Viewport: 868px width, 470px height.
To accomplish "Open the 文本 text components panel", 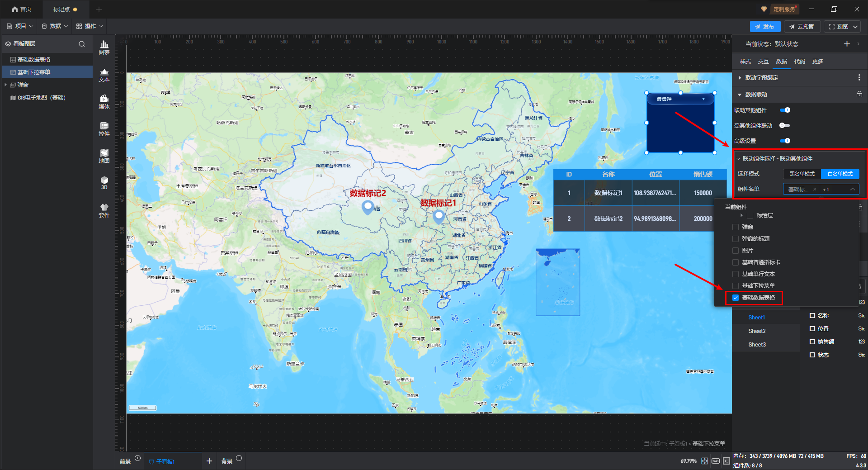I will 104,75.
